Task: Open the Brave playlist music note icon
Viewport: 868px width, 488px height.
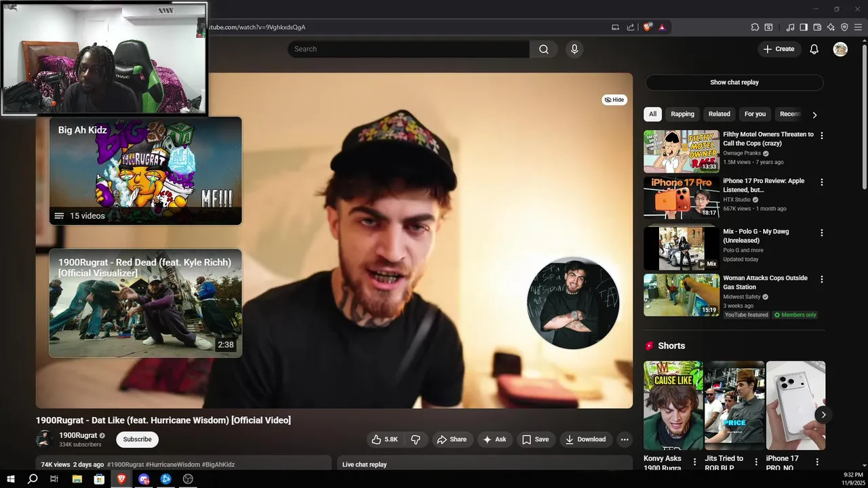Action: [x=790, y=27]
